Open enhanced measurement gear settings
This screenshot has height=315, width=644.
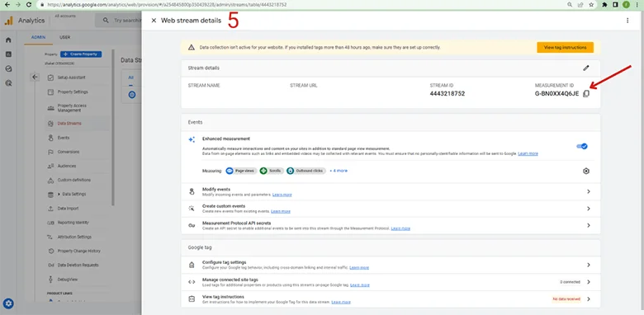click(586, 171)
